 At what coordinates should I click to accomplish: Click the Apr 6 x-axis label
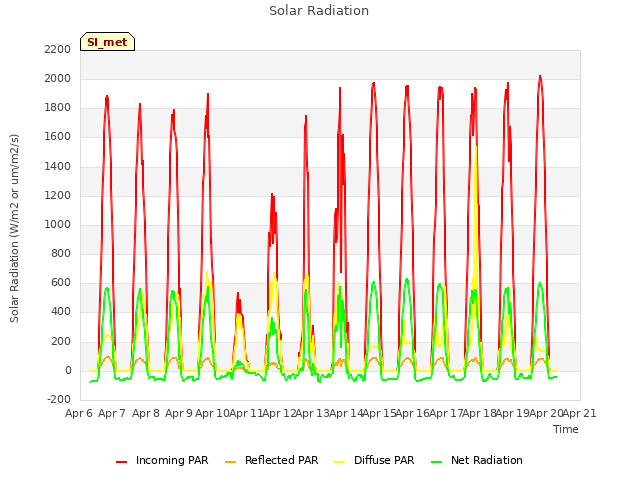79,413
